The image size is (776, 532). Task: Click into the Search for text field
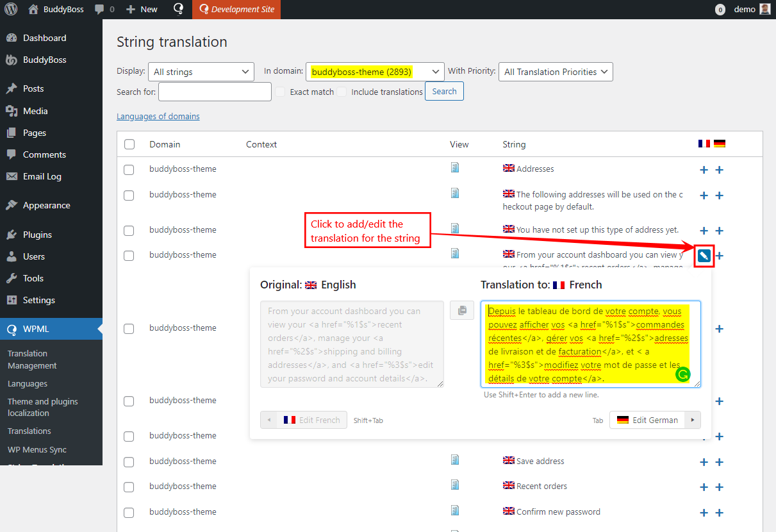(x=215, y=92)
